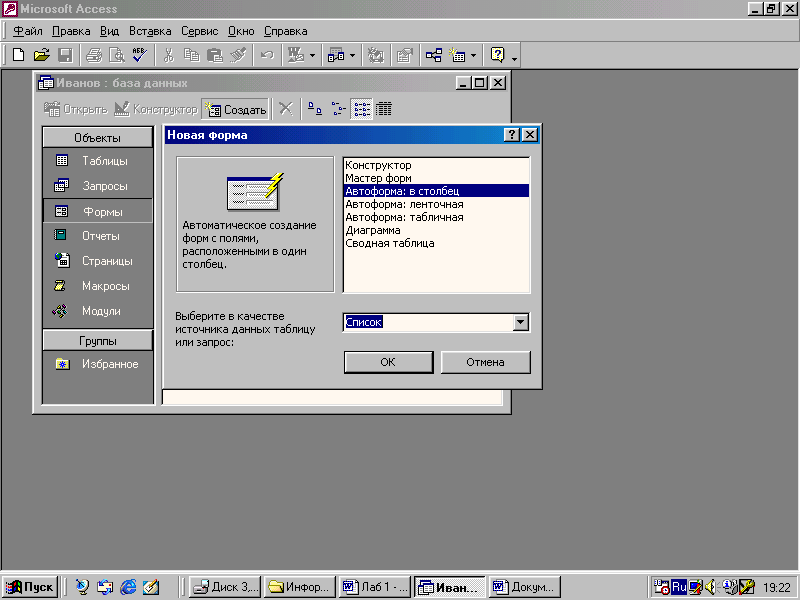Click the Отмена button

(x=485, y=362)
